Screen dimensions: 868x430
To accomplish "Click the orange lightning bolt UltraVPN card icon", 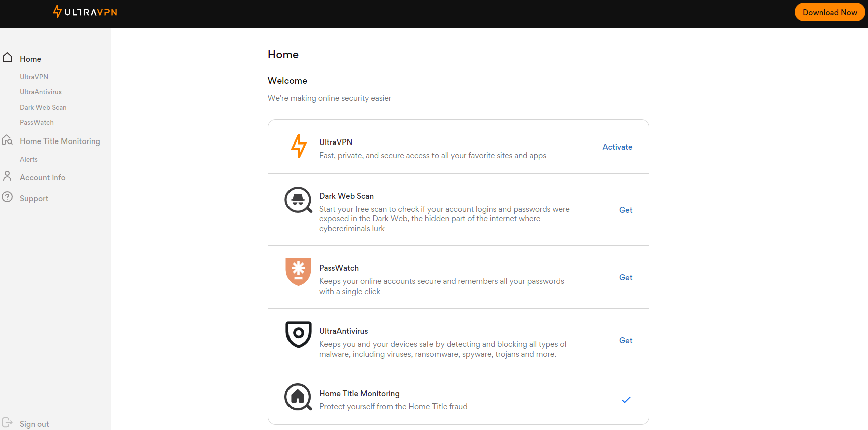I will coord(299,146).
